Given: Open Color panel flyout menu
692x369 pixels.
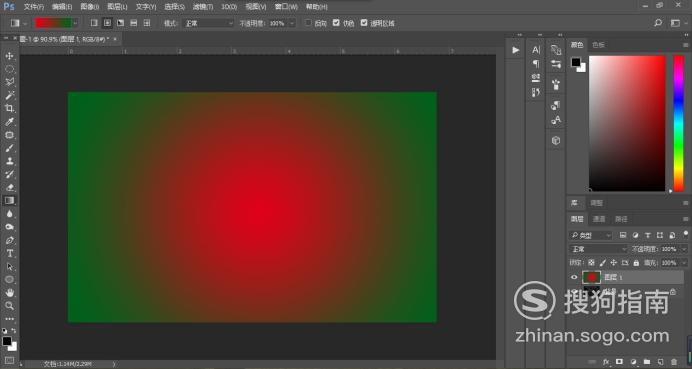Looking at the screenshot, I should pyautogui.click(x=686, y=45).
